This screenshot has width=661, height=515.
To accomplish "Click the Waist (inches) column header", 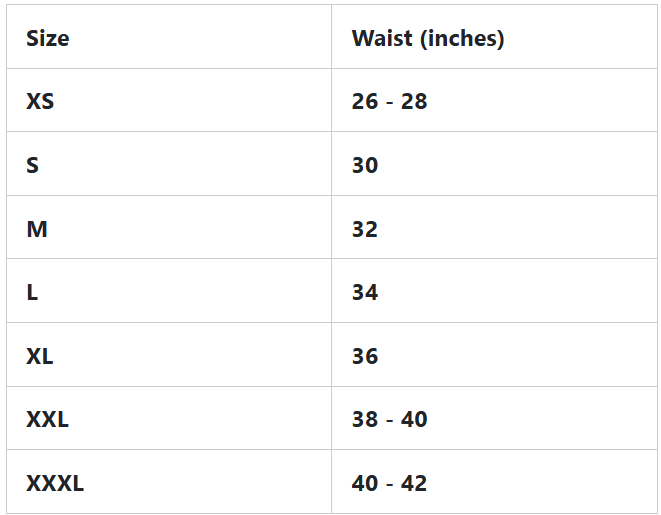I will pos(427,39).
